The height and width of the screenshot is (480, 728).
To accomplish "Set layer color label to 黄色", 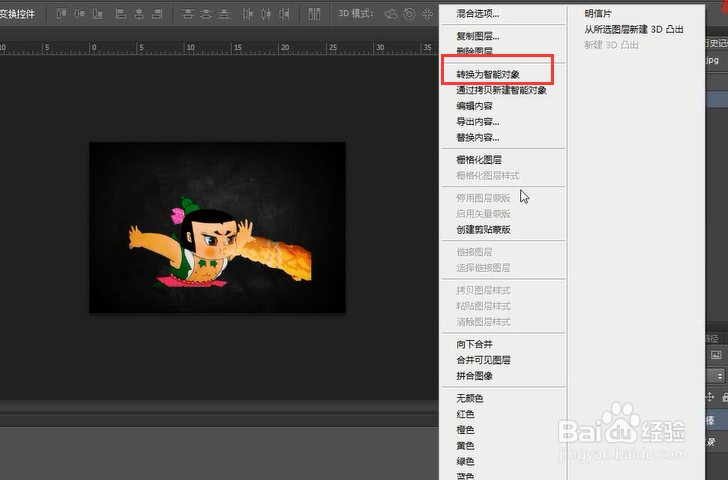I will click(465, 446).
